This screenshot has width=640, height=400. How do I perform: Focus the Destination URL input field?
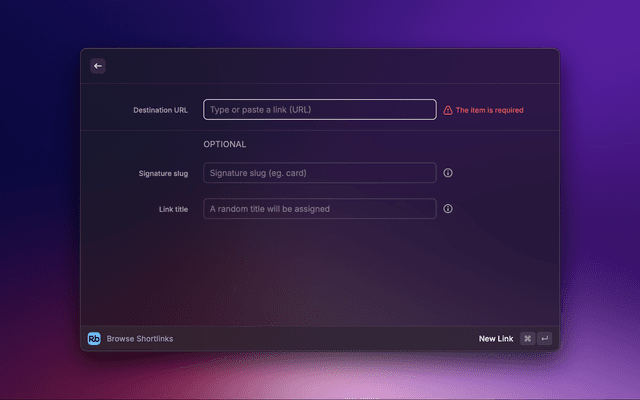point(320,110)
